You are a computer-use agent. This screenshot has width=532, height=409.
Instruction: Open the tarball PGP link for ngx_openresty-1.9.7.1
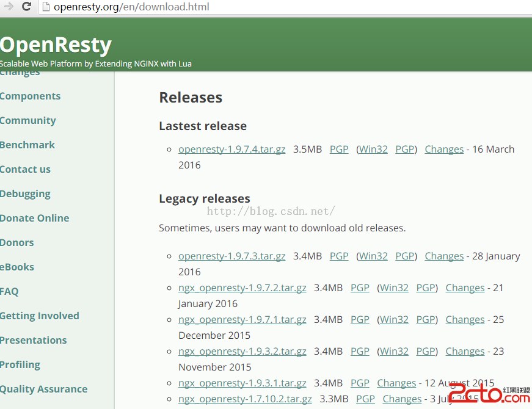click(x=360, y=320)
